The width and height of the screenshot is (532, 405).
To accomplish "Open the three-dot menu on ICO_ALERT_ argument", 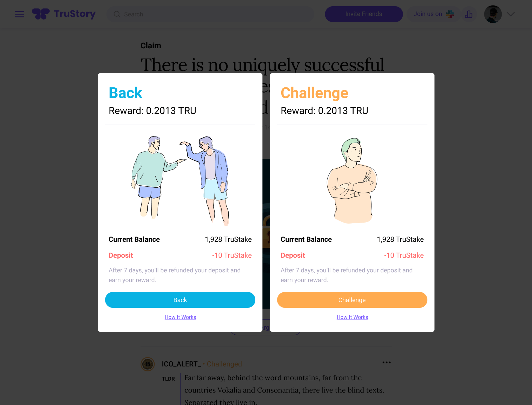I will (387, 362).
